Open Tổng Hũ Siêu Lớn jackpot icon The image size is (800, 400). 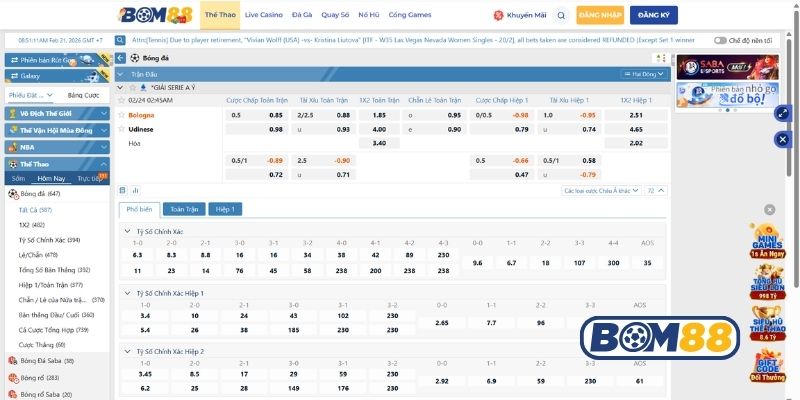point(767,282)
